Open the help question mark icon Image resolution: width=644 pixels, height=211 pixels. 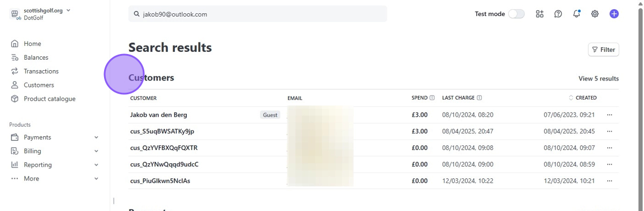[558, 14]
